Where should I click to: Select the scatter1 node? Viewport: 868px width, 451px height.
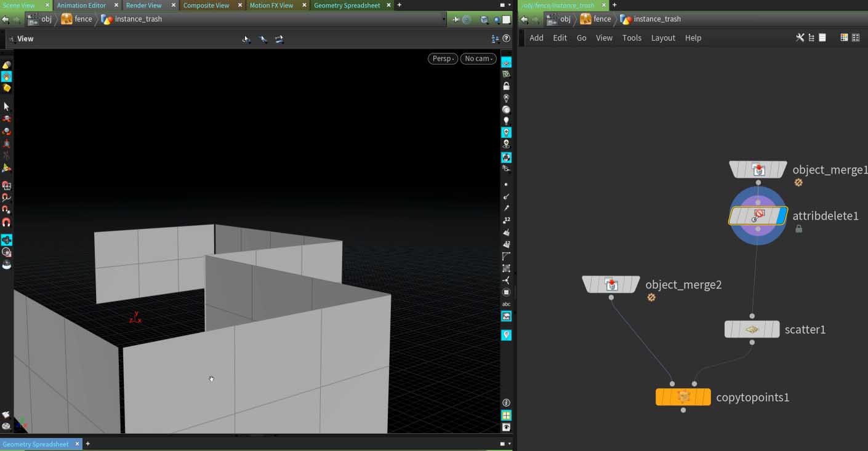[752, 329]
